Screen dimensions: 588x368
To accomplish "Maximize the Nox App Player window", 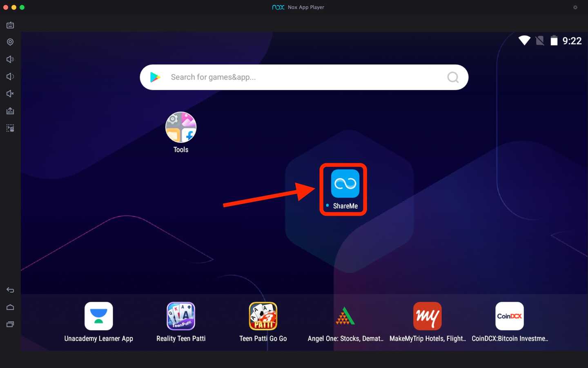I will (x=22, y=7).
